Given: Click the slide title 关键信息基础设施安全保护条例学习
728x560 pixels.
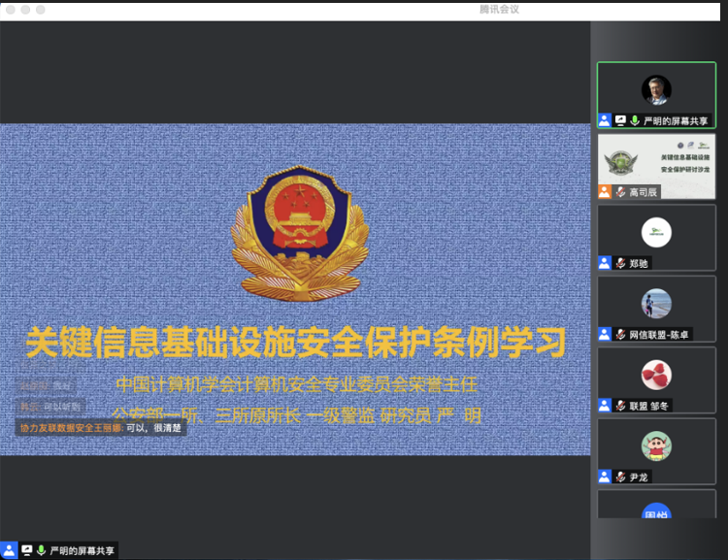Looking at the screenshot, I should pos(296,343).
